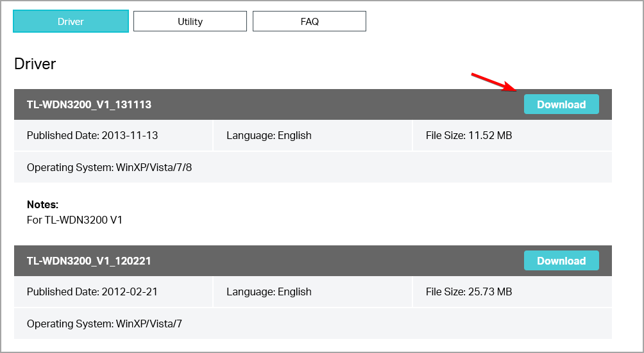Switch to the Utility tab
Screen dimensions: 644x353
click(x=190, y=21)
